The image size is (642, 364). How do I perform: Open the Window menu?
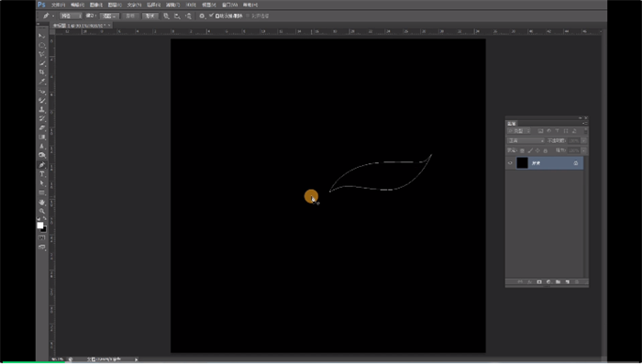coord(229,5)
